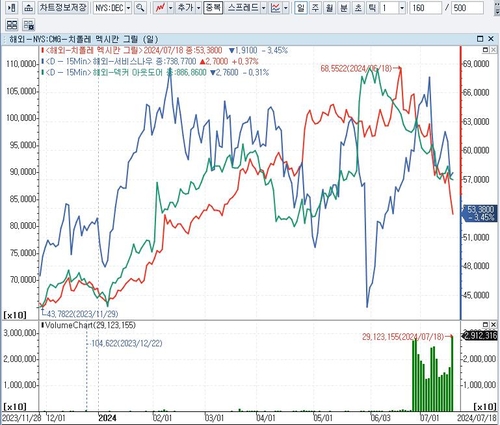Open the 스프레드 dropdown arrow

click(x=264, y=8)
